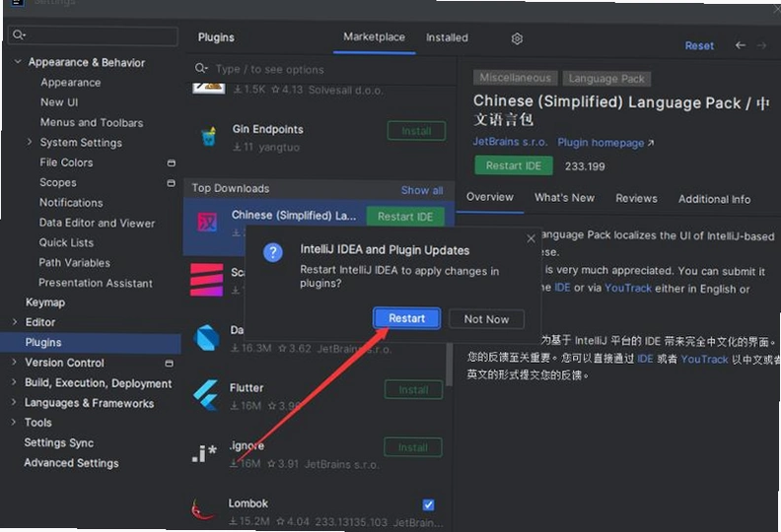Click the Lombok chili pepper icon
The height and width of the screenshot is (532, 781).
point(202,509)
